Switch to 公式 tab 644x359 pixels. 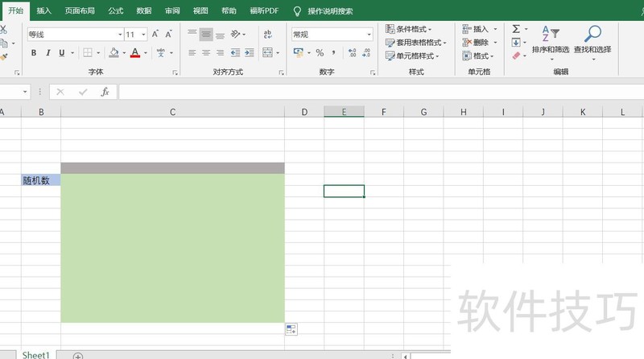point(116,10)
